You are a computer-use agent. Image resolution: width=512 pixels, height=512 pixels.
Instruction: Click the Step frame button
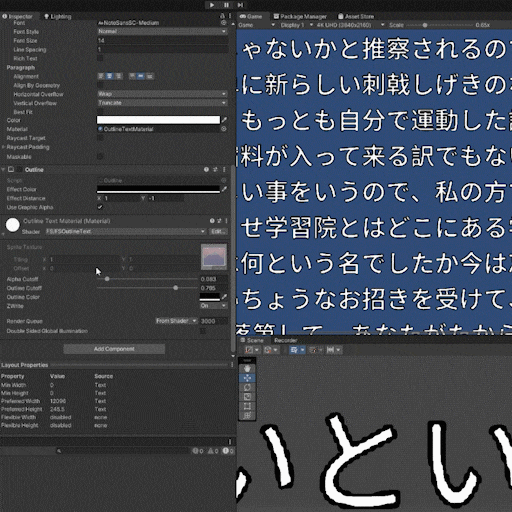point(240,5)
